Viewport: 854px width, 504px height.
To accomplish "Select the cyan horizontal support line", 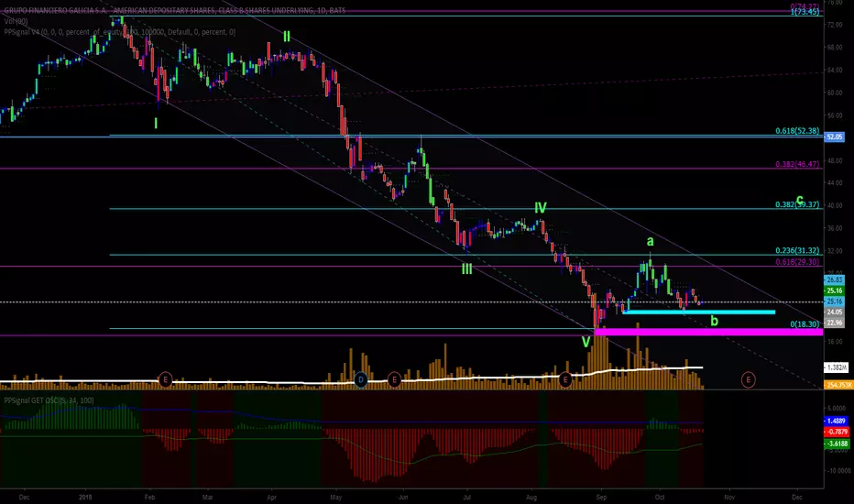I will (699, 312).
